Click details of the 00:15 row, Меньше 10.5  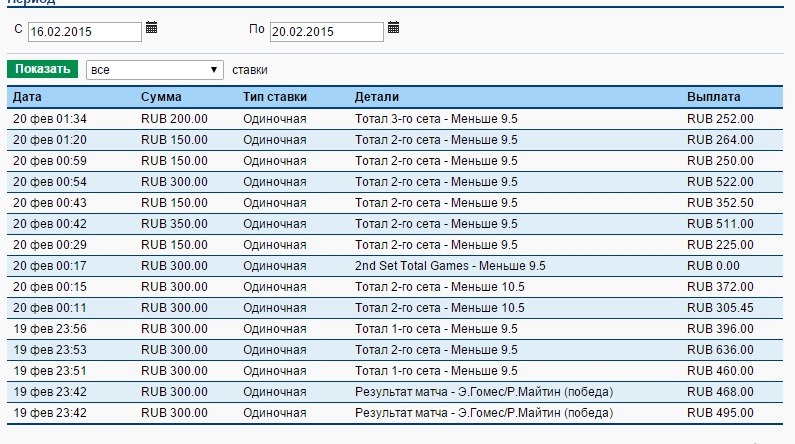tap(440, 287)
